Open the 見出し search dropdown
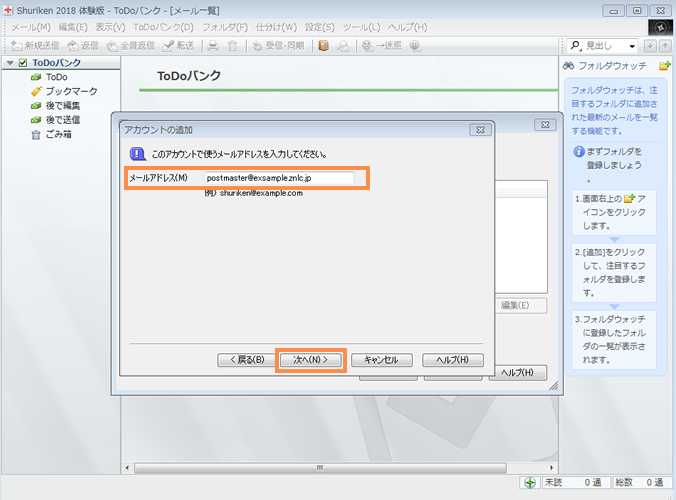676x500 pixels. click(632, 46)
